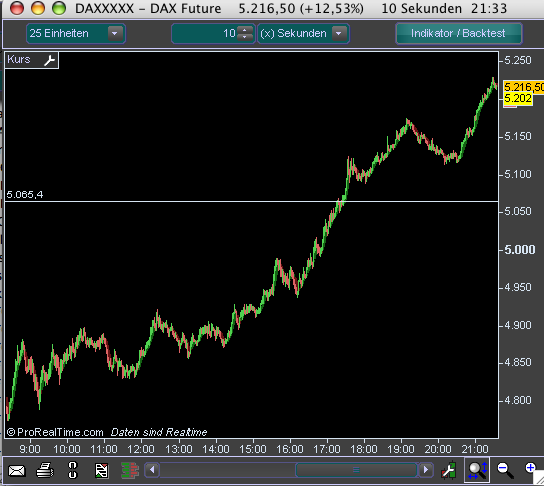Click the zoom out magnifier
The image size is (544, 486).
click(505, 470)
